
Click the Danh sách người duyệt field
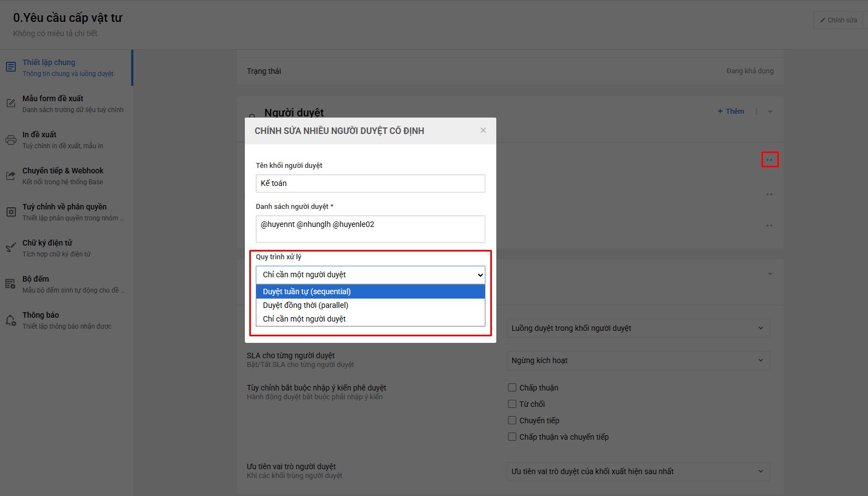pos(371,229)
